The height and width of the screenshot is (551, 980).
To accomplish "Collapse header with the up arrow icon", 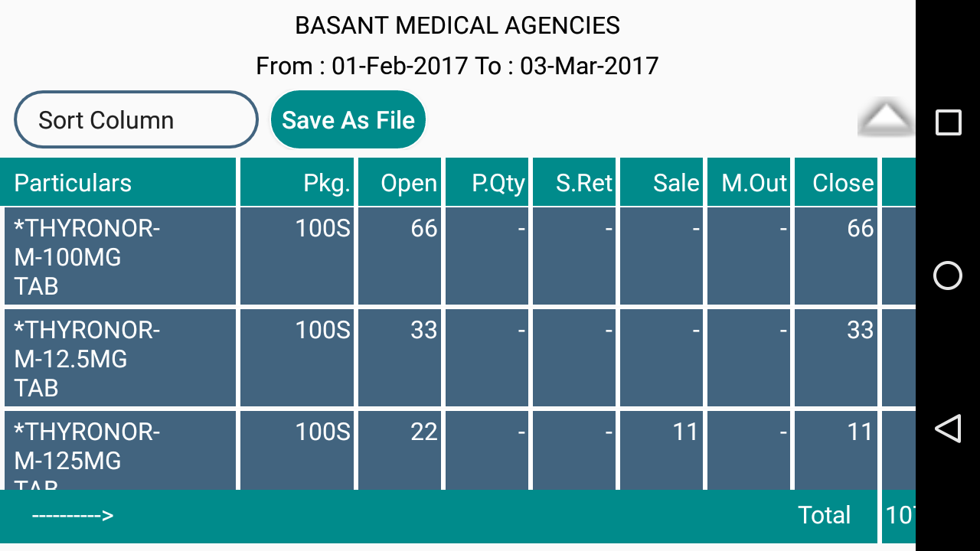I will coord(886,119).
